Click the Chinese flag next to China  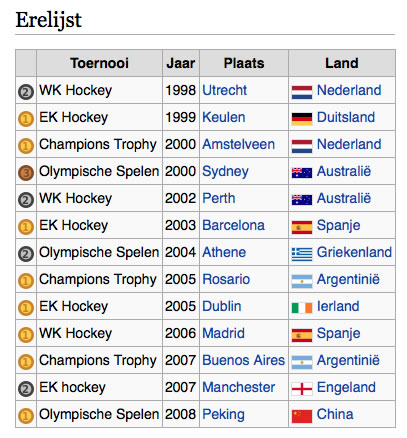pos(302,416)
